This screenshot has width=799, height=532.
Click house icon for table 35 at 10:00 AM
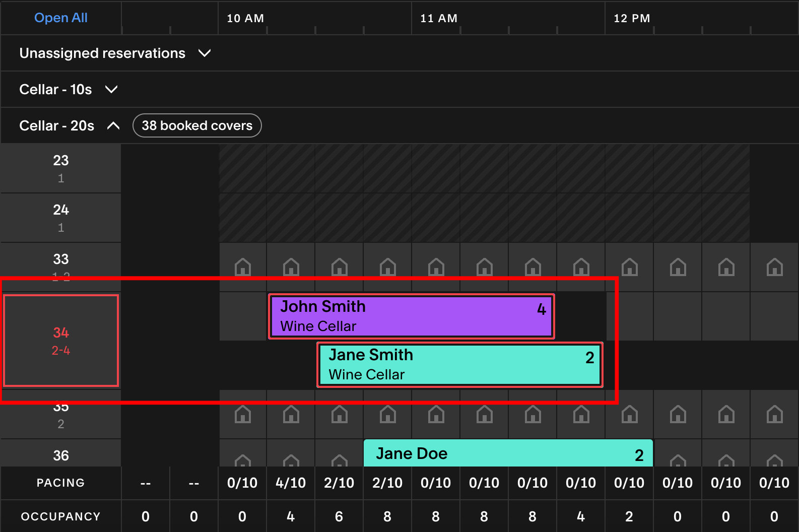pyautogui.click(x=243, y=415)
